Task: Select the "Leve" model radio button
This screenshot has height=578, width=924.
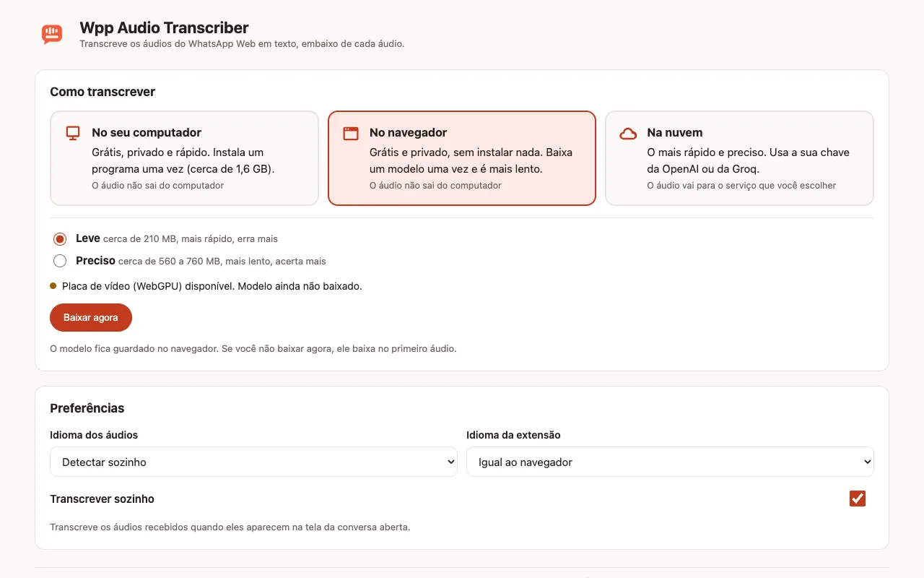Action: pyautogui.click(x=60, y=239)
